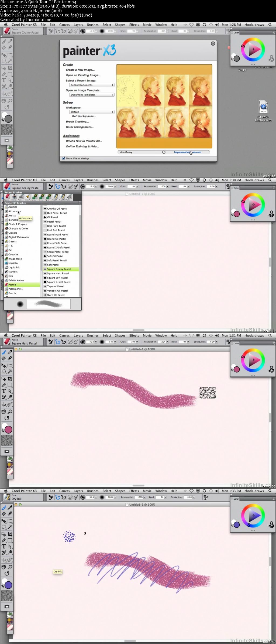Image resolution: width=276 pixels, height=644 pixels.
Task: Click the Brush Tracking link
Action: [x=77, y=122]
